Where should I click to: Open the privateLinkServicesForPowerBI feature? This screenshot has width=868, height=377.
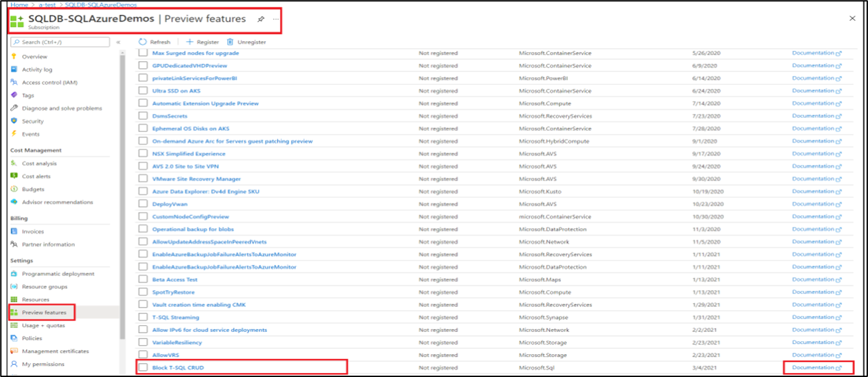[195, 78]
